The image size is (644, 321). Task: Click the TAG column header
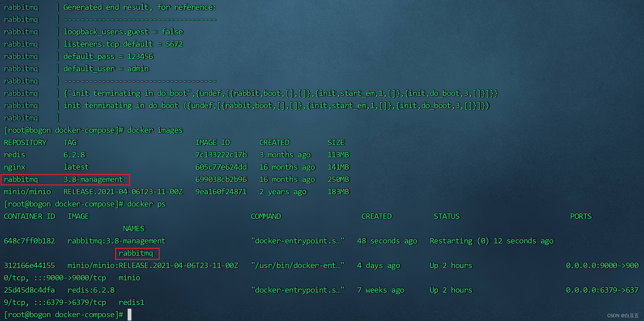[x=70, y=143]
